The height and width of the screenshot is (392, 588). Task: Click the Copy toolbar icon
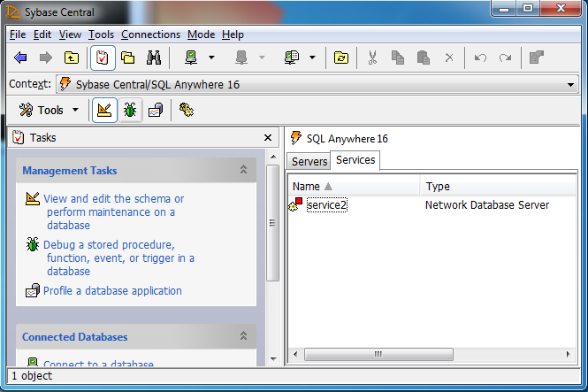398,58
